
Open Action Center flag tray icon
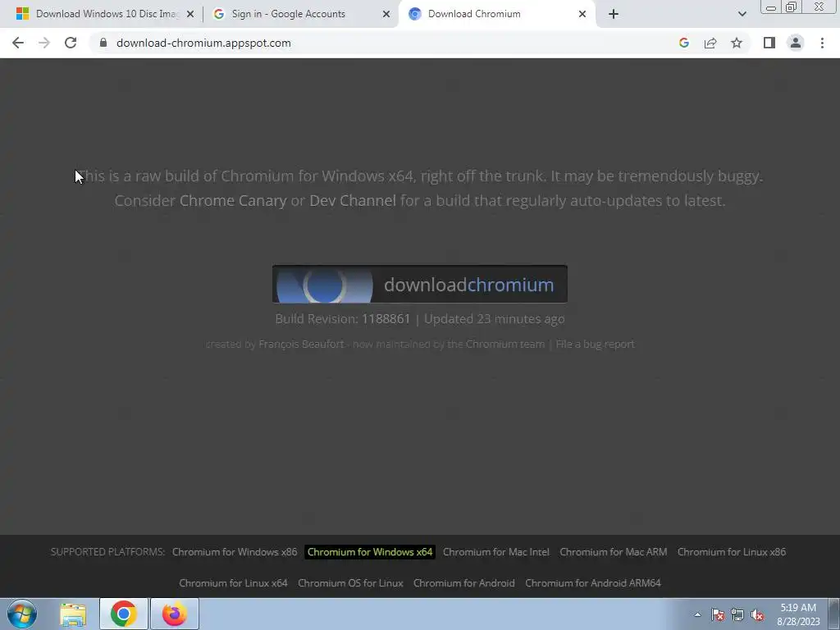(x=718, y=615)
